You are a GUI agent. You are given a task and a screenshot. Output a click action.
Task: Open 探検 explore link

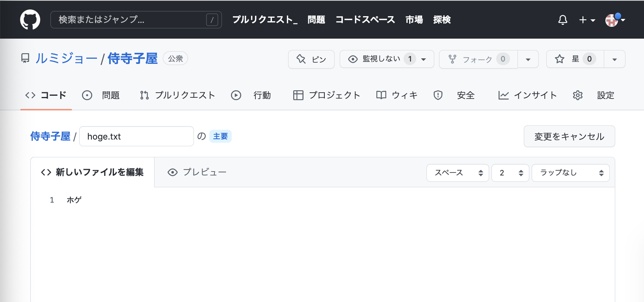click(442, 20)
